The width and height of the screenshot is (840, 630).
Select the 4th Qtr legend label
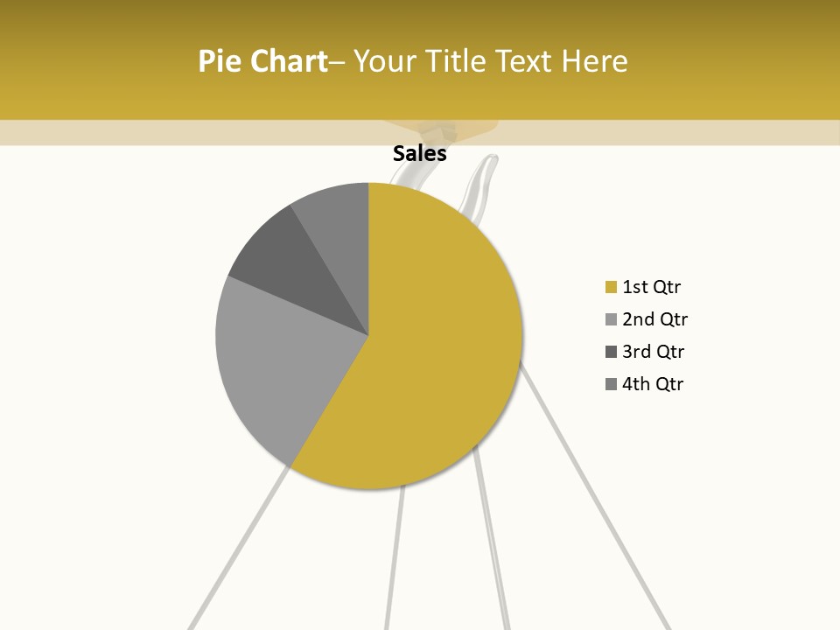click(x=653, y=384)
